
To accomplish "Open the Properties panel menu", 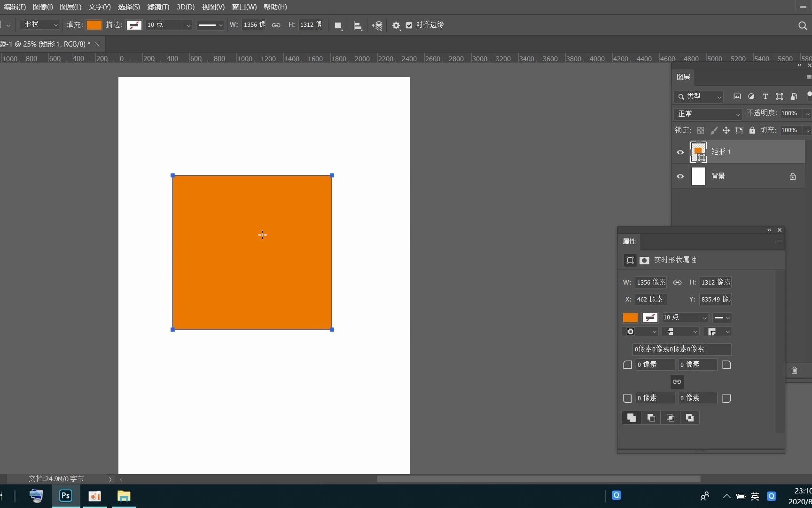I will 779,242.
